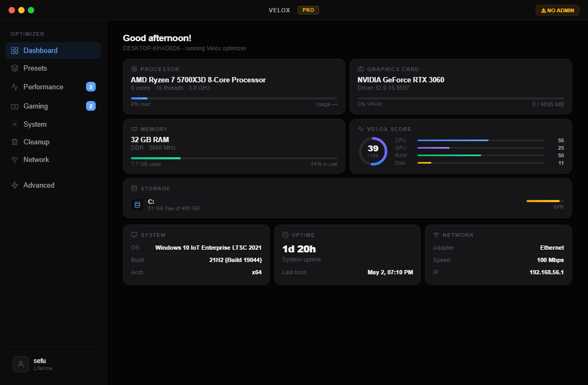Click the Network wifi icon in sidebar
The width and height of the screenshot is (588, 385).
click(14, 160)
